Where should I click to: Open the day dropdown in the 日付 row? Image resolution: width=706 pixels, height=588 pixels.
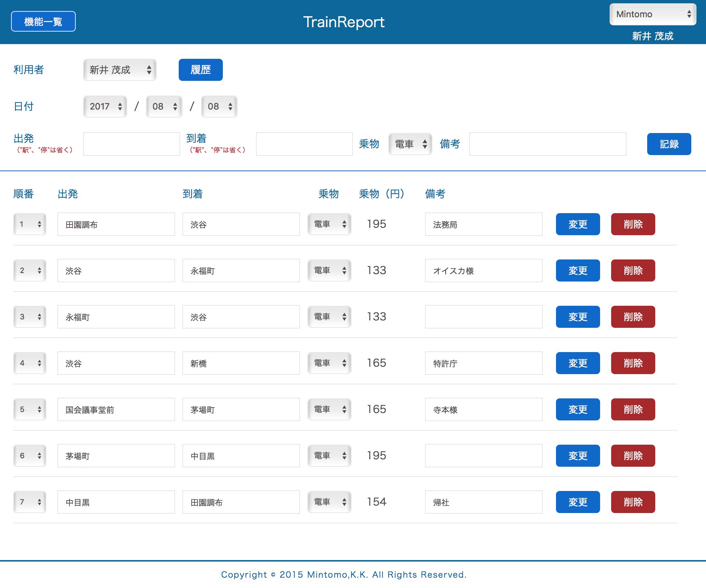(219, 106)
